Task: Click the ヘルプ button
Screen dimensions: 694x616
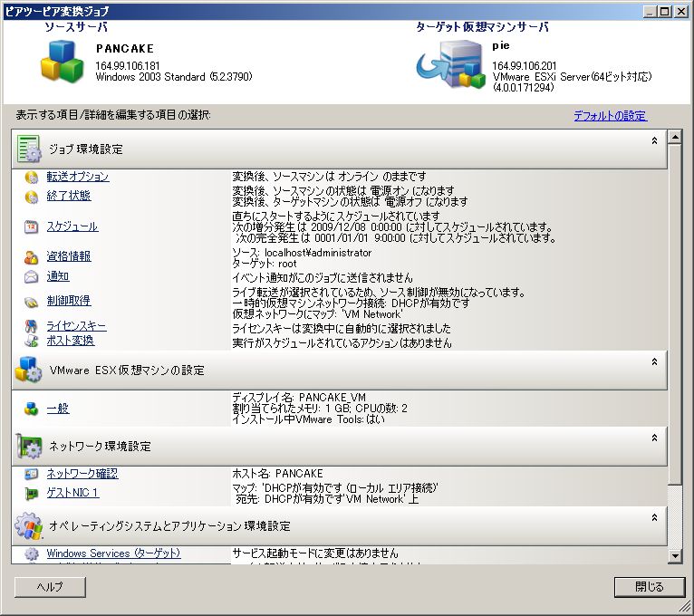Action: coord(50,587)
